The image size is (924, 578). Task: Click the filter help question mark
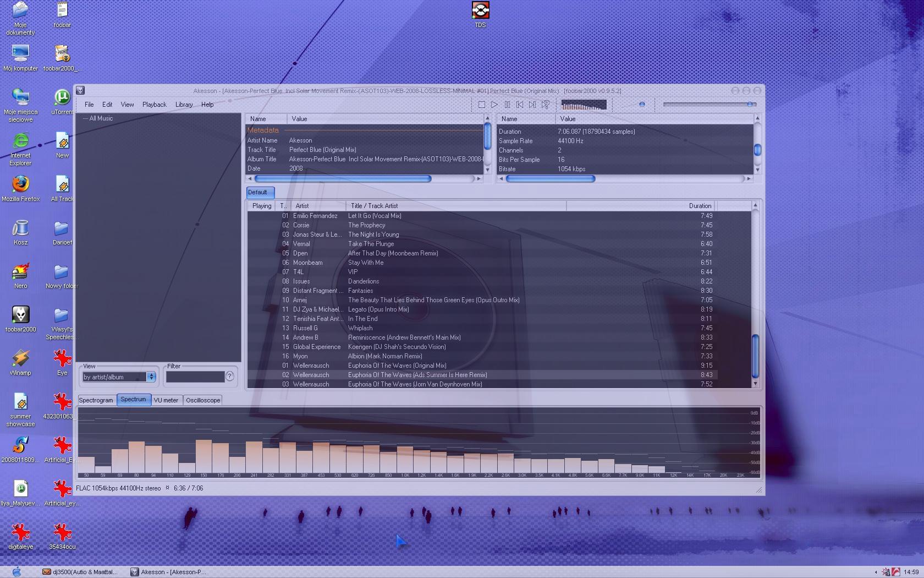point(230,377)
